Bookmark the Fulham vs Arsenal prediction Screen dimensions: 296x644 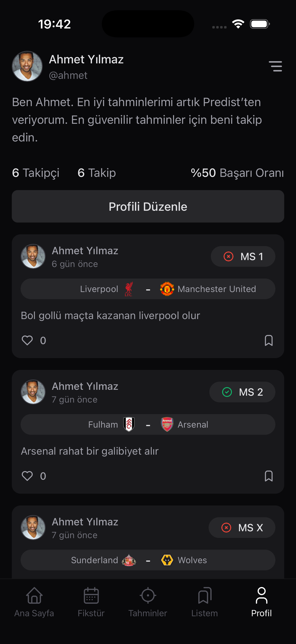pos(269,476)
